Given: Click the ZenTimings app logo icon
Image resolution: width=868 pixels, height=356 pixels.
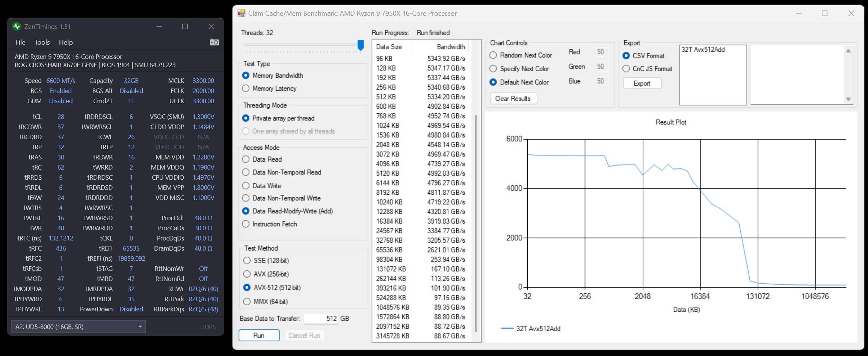Looking at the screenshot, I should coord(17,26).
